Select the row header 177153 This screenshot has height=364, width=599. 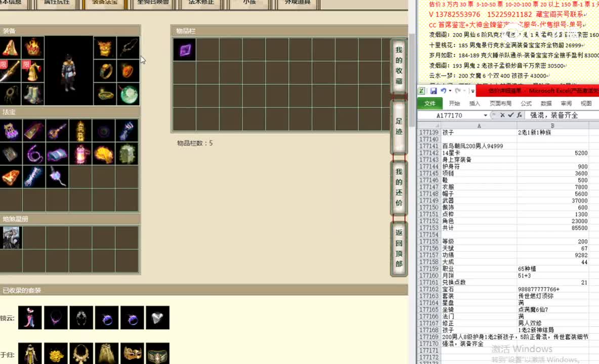429,228
